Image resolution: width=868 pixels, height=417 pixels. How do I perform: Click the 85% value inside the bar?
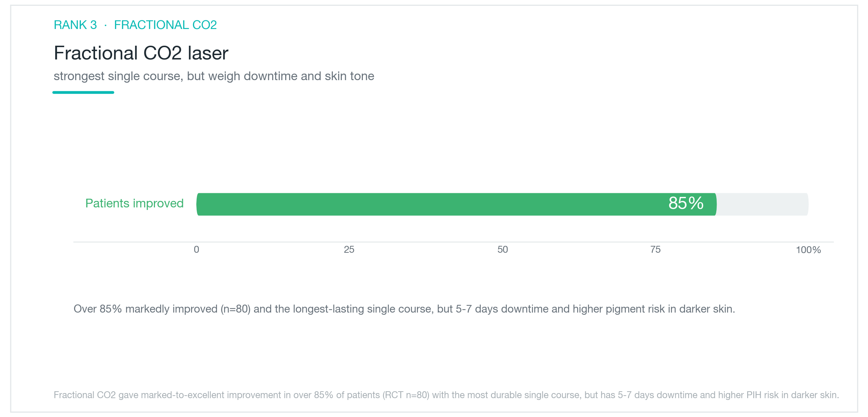[x=686, y=203]
